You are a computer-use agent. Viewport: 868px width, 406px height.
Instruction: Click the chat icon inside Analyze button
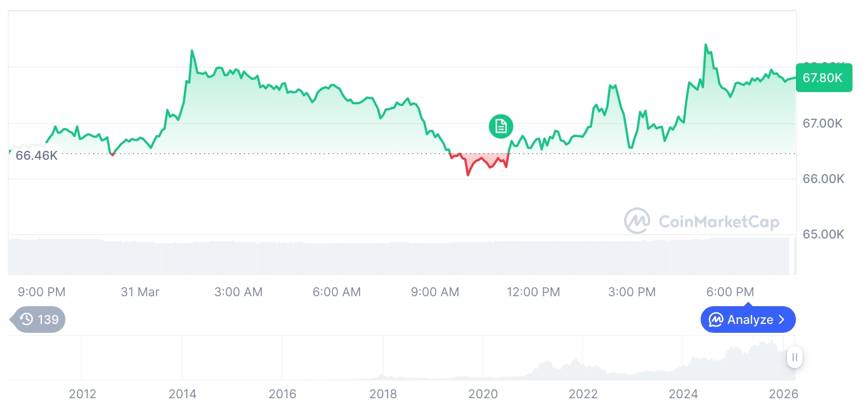716,320
